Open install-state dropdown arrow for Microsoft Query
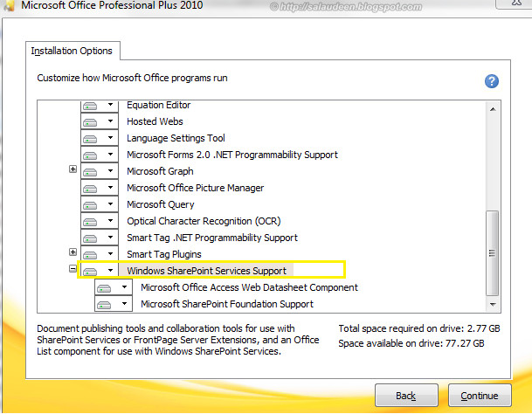 (x=110, y=204)
